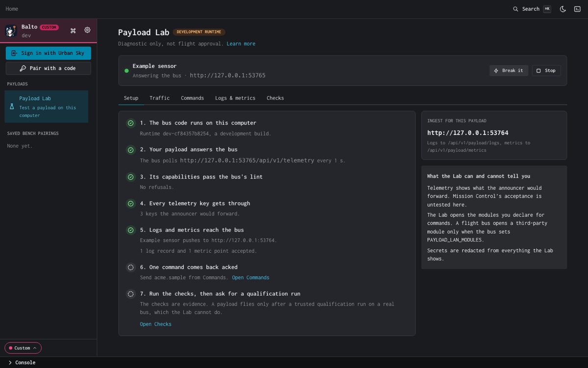Click the check icon for telemetry key step
Viewport: 588px width, 368px height.
point(131,203)
